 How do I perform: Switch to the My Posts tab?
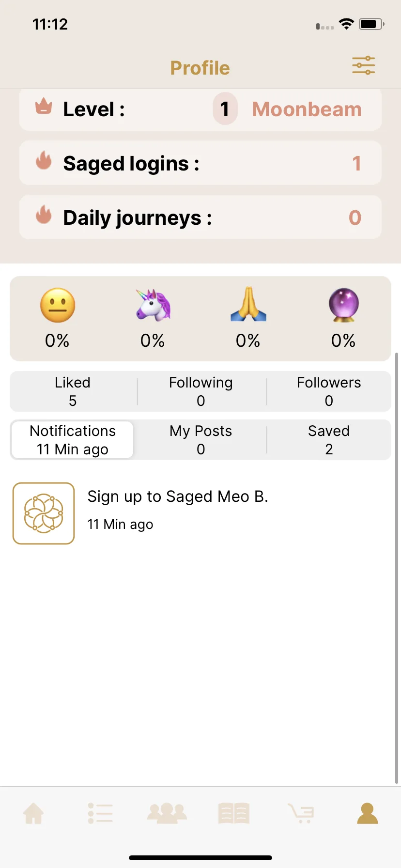pos(200,440)
